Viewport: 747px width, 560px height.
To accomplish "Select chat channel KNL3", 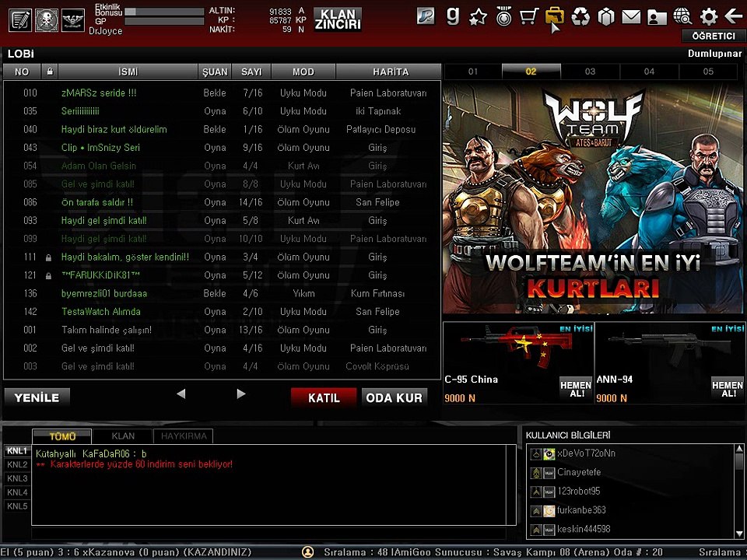I will 17,478.
